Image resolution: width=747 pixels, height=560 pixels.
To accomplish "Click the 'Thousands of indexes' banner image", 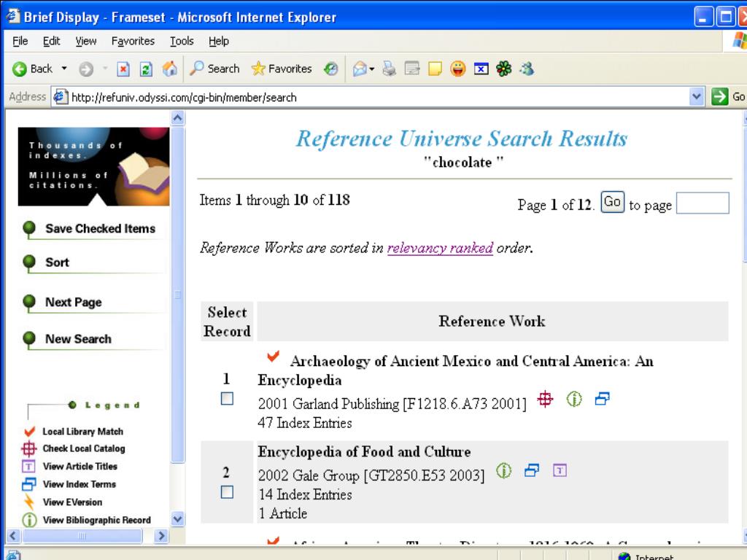I will tap(94, 167).
